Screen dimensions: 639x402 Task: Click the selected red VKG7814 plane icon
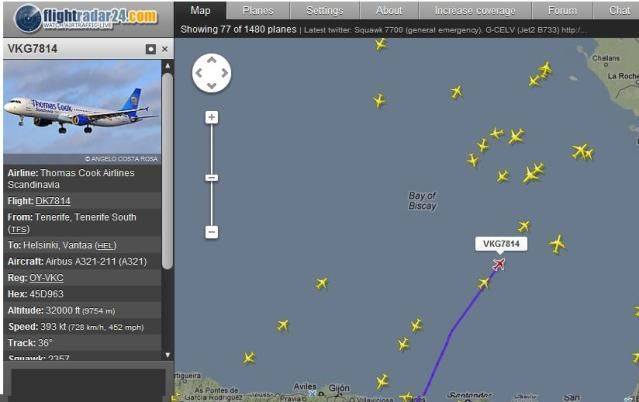point(499,264)
